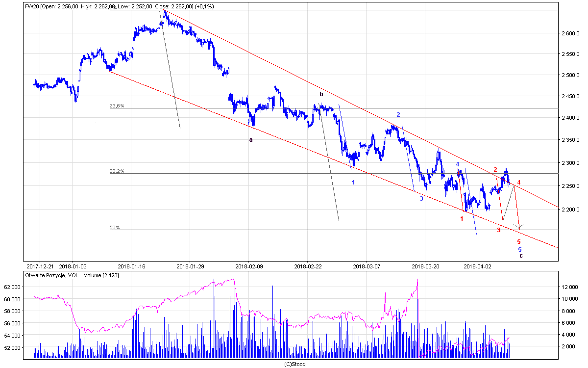Image resolution: width=588 pixels, height=368 pixels.
Task: Click the 60 000 open interest axis label
Action: tap(12, 299)
